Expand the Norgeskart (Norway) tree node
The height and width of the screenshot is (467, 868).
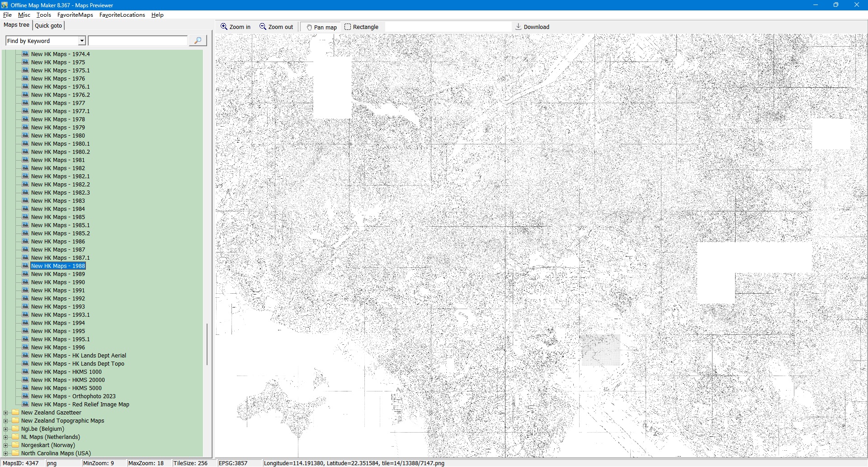6,445
